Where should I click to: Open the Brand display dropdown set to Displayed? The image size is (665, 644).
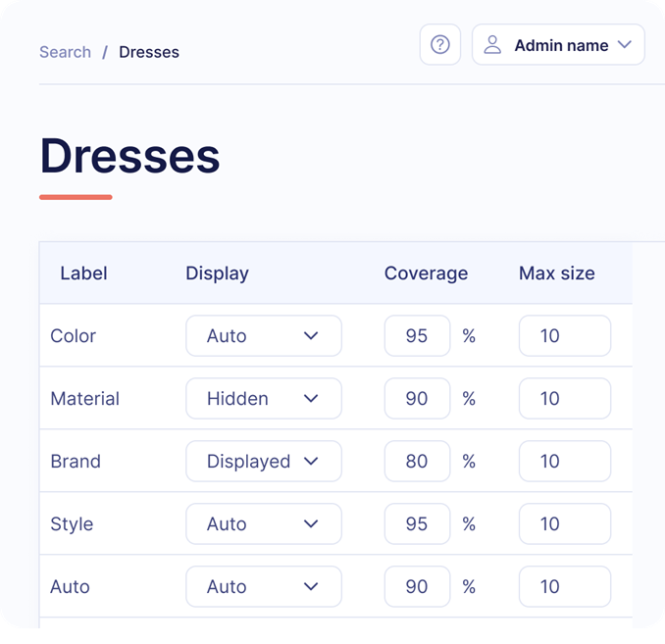(x=263, y=462)
